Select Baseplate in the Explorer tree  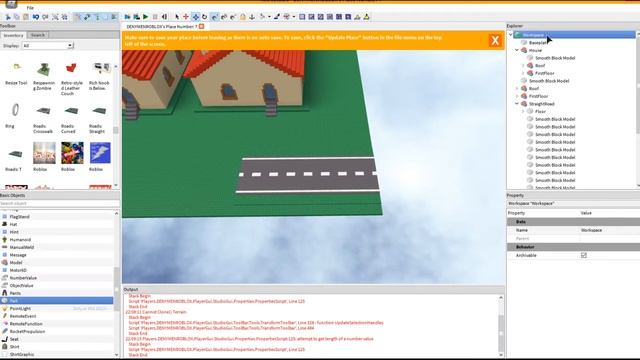[537, 42]
